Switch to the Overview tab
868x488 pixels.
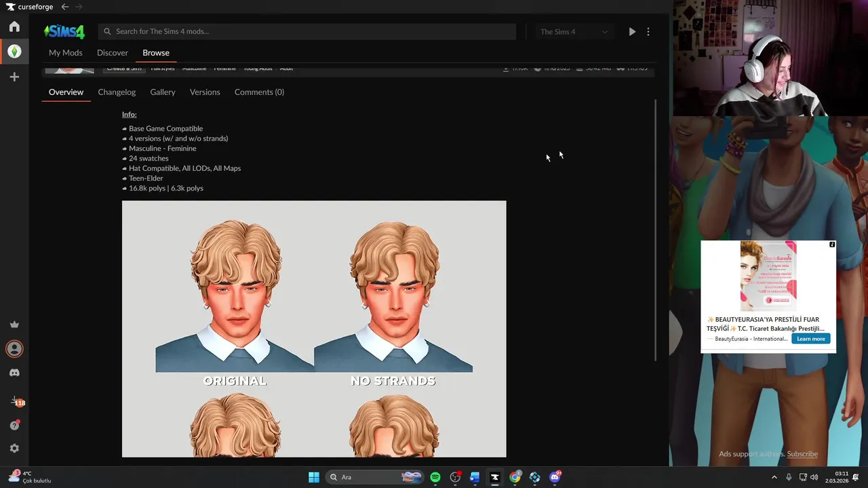(66, 92)
